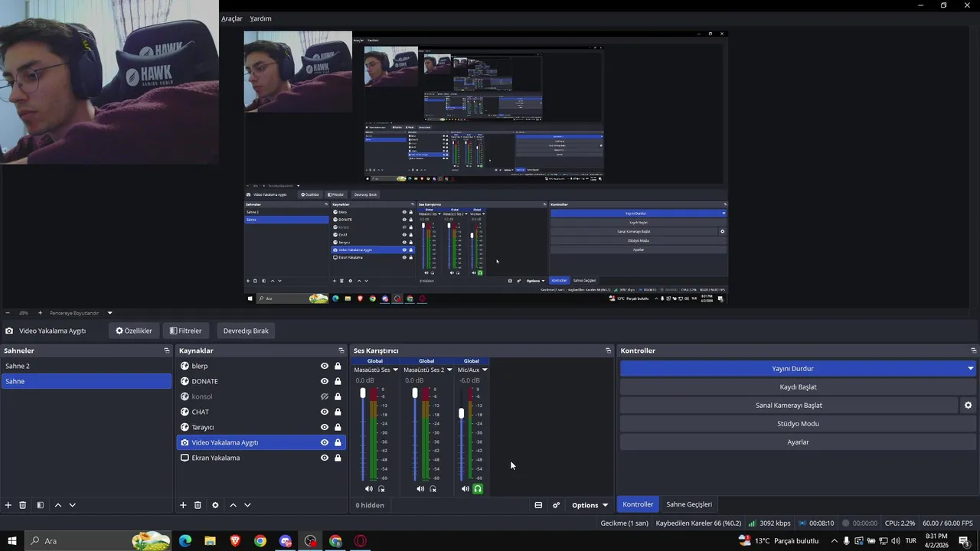The image size is (980, 551).
Task: Open scene filters icon in Sahneler toolbar
Action: (x=40, y=505)
